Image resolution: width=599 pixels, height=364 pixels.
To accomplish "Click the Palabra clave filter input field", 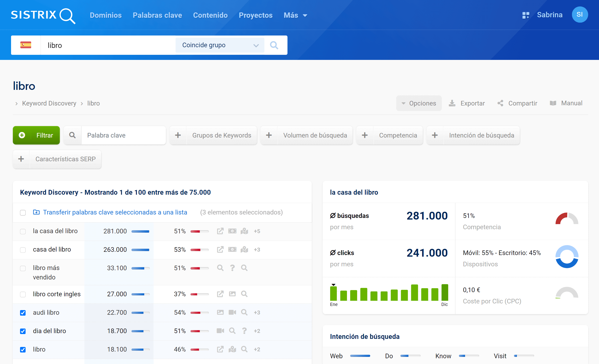I will (123, 135).
